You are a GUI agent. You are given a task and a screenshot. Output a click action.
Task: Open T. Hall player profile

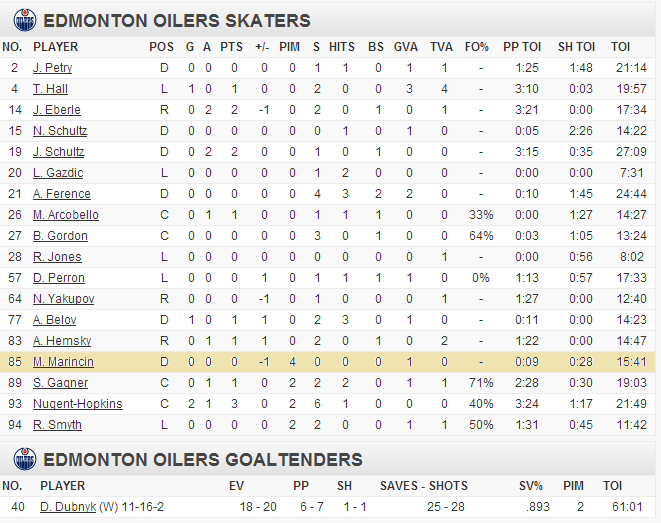[50, 89]
